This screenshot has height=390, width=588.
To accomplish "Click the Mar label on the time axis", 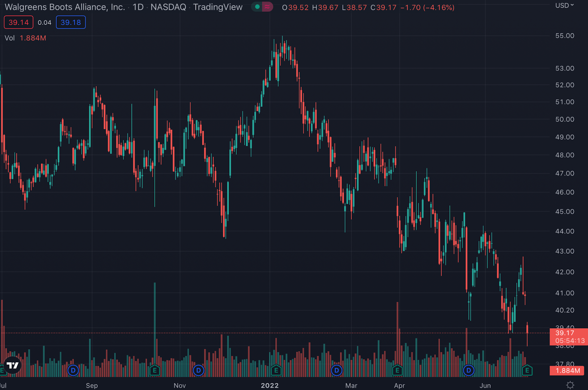I will coord(351,386).
